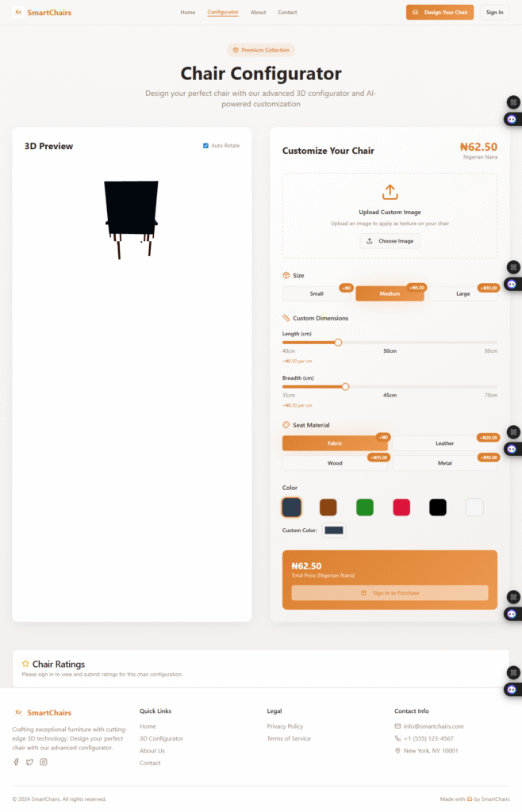Choose Metal seat material
Viewport: 522px width, 812px height.
(x=445, y=463)
